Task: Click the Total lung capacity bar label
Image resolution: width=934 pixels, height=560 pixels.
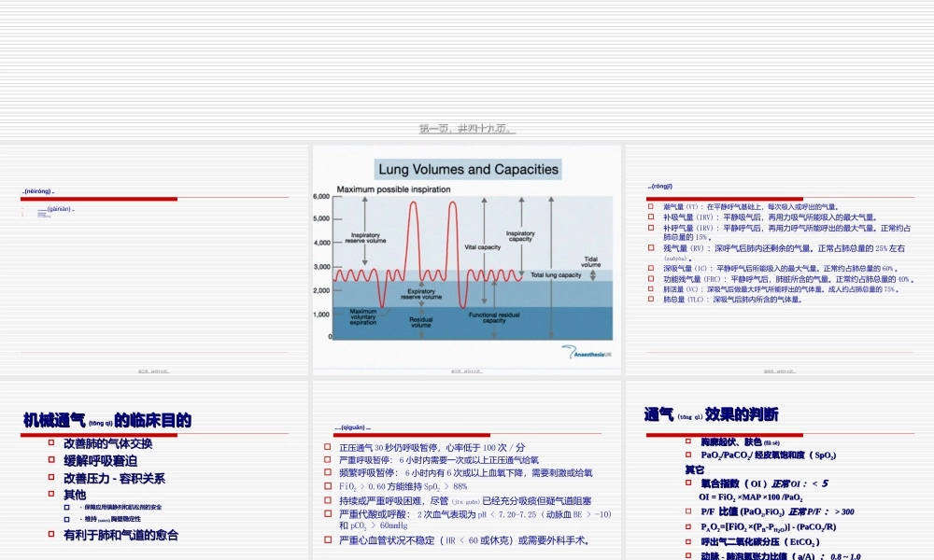Action: pos(556,274)
